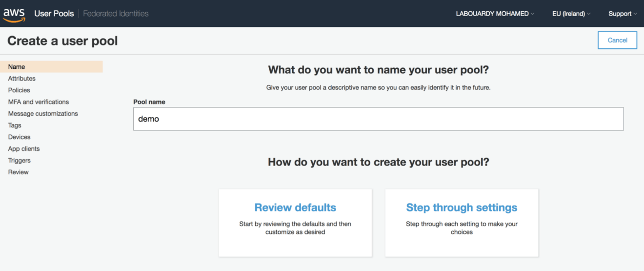Viewport: 644px width, 271px height.
Task: Switch to Federated Identities
Action: click(116, 14)
